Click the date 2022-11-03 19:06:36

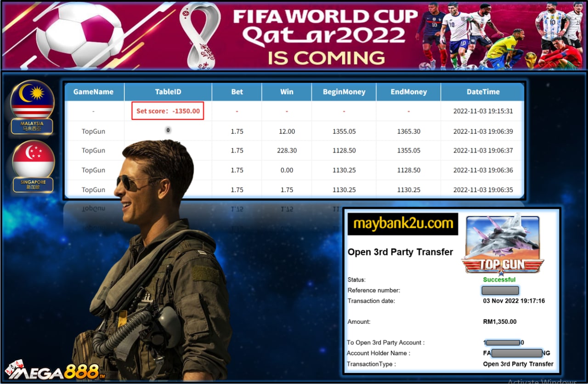click(483, 170)
